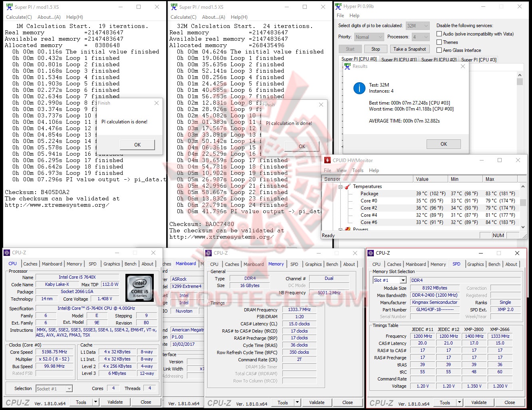The width and height of the screenshot is (532, 410).
Task: Click the Part Number value GLMG43F-18
Action: click(435, 309)
